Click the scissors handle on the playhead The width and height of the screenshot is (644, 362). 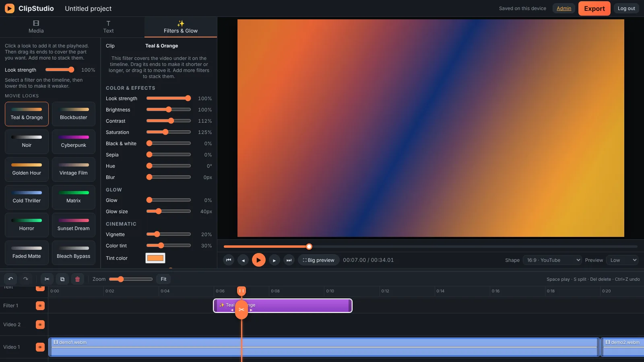pyautogui.click(x=242, y=309)
